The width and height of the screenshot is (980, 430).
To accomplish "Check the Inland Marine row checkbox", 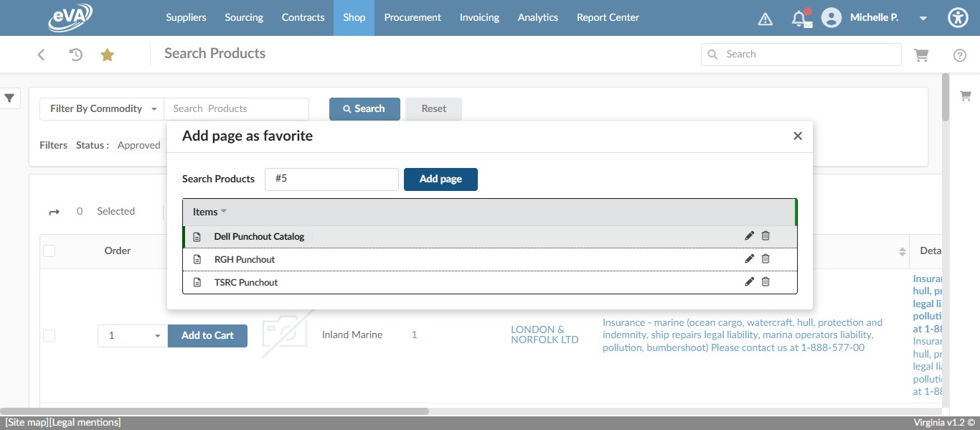I will point(50,335).
